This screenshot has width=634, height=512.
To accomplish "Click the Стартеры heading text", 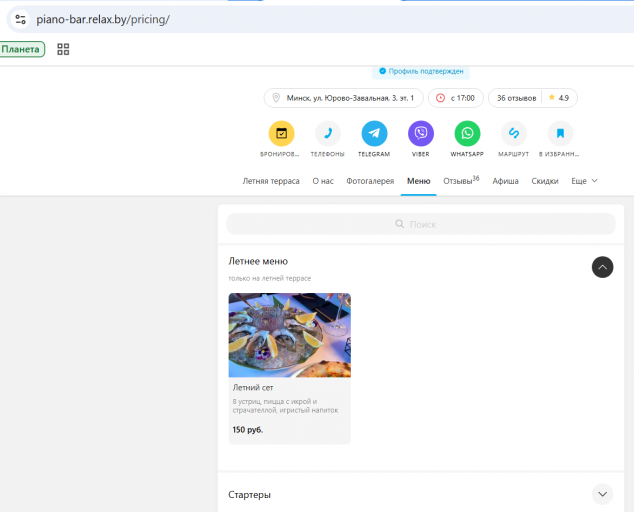I will pos(249,495).
